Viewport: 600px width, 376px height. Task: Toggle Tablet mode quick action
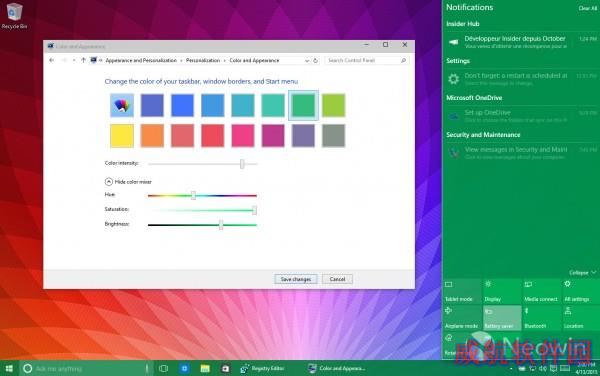462,291
